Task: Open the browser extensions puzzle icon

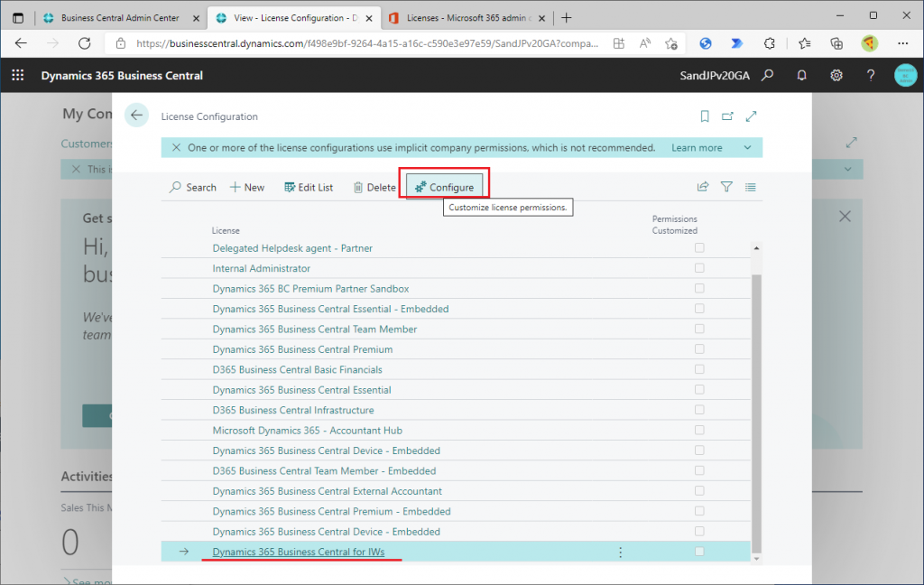Action: click(x=769, y=43)
